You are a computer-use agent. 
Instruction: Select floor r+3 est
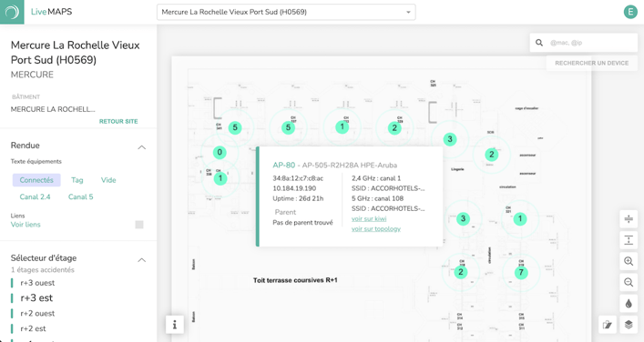[36, 298]
